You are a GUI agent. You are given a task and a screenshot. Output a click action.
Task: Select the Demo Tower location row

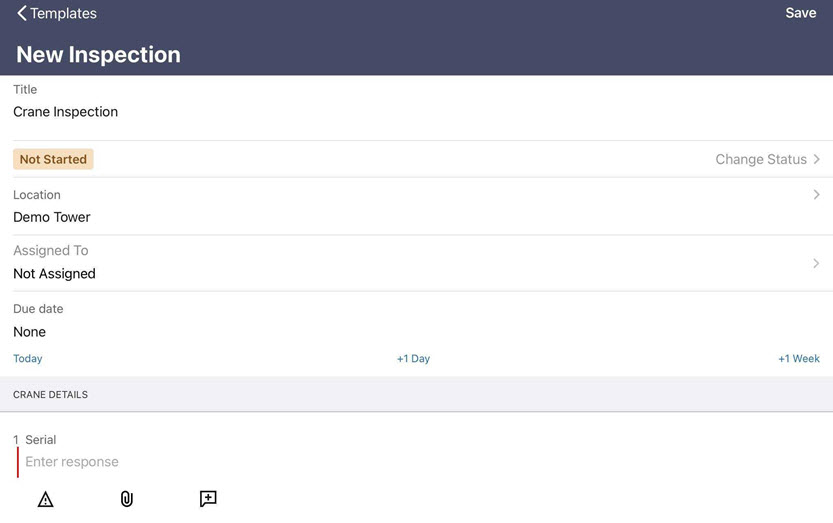[416, 206]
